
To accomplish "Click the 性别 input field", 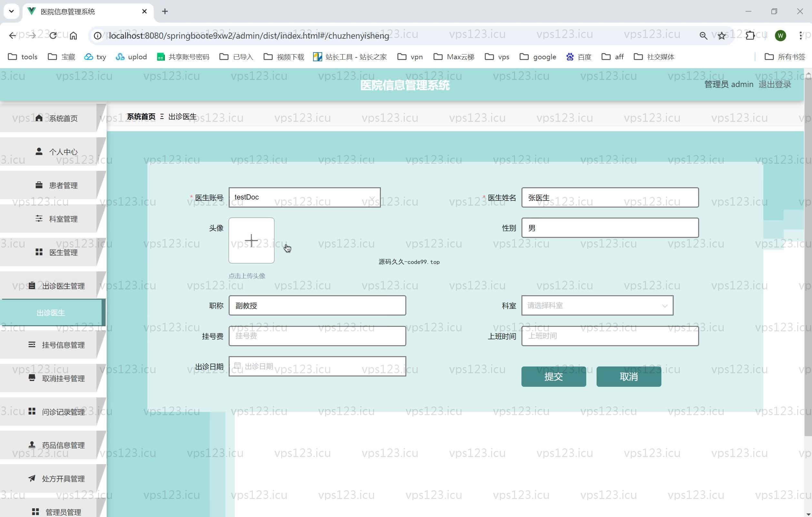I will coord(610,228).
